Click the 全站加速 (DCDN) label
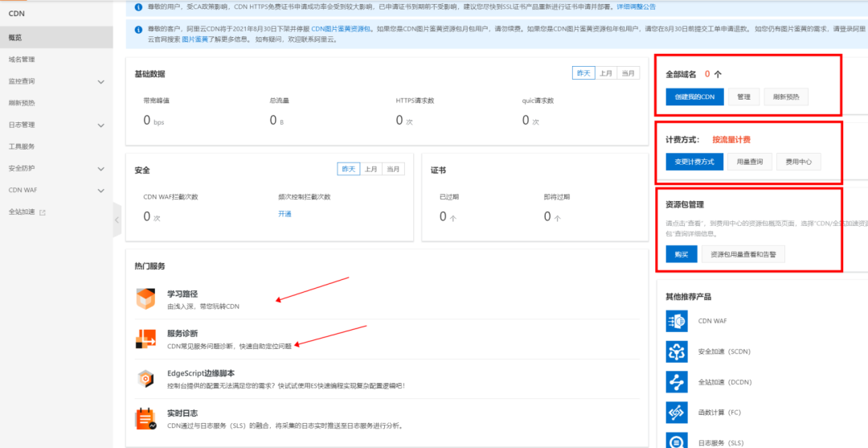868x448 pixels. click(x=725, y=381)
